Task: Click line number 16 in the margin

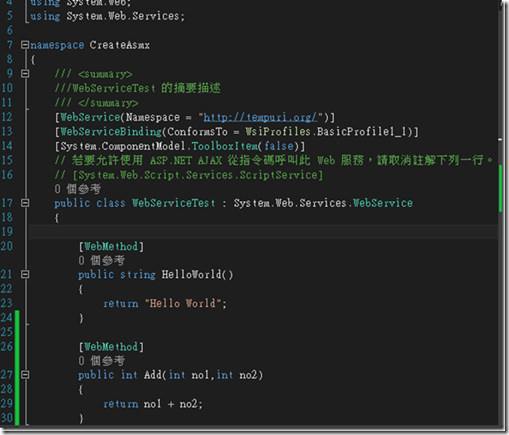Action: pos(7,175)
